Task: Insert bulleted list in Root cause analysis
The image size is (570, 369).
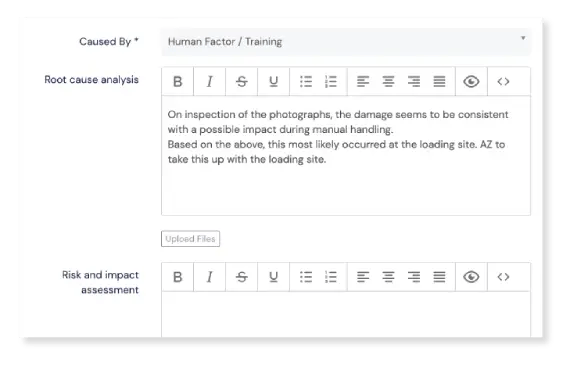Action: [306, 81]
